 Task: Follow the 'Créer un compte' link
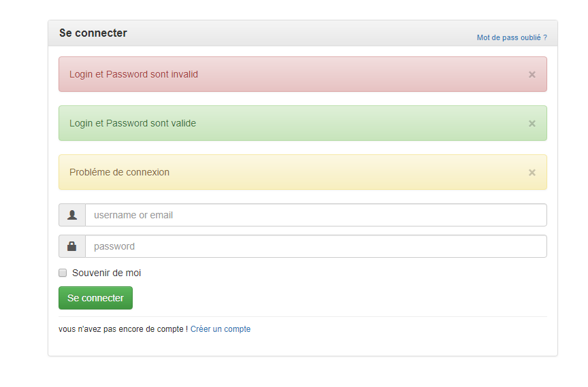click(220, 329)
